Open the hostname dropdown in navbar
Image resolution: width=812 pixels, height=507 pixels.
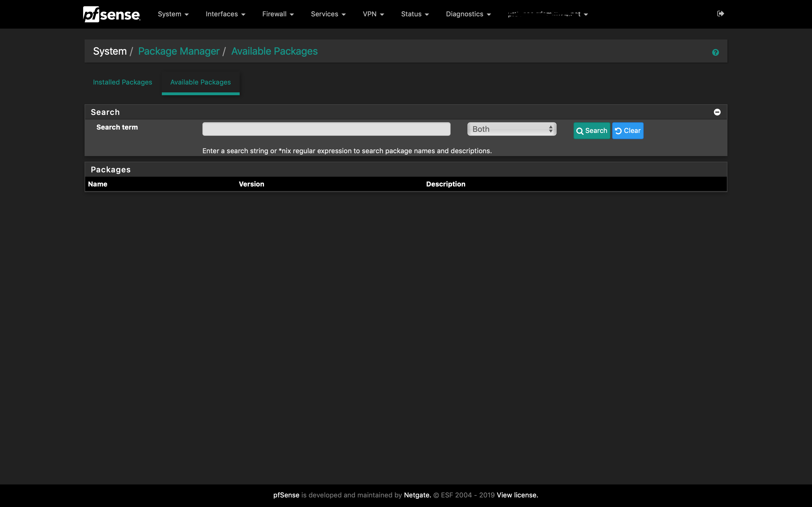[548, 14]
